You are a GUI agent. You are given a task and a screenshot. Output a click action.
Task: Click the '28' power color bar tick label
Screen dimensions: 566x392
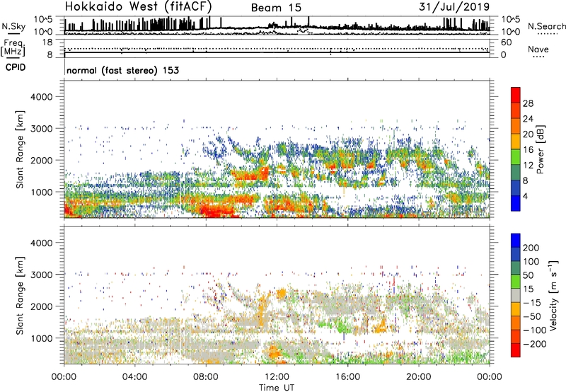point(528,103)
